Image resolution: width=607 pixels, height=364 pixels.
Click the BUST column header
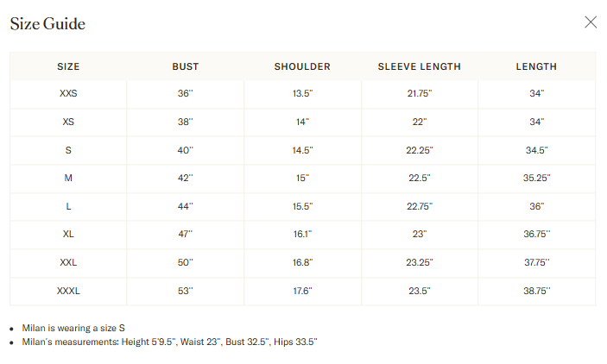click(186, 66)
